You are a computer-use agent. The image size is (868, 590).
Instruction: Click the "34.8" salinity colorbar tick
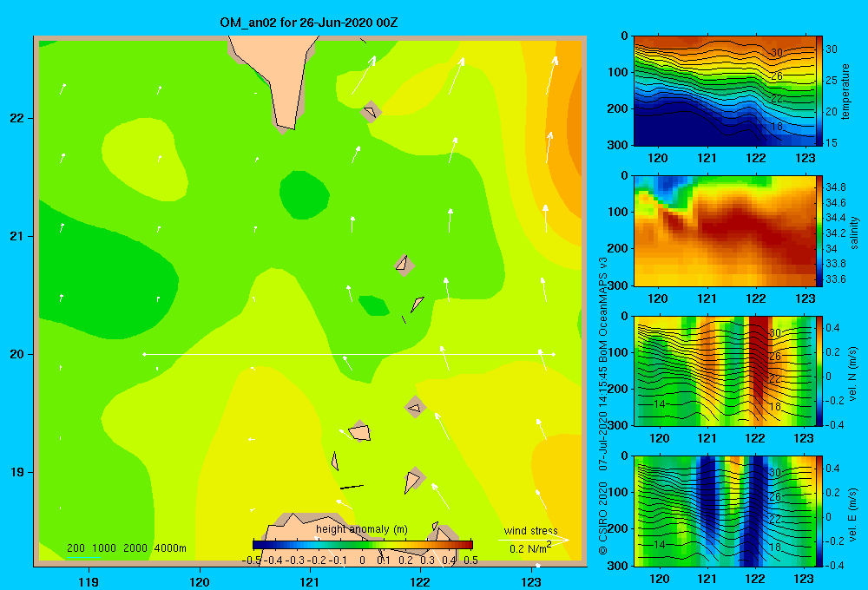click(835, 187)
